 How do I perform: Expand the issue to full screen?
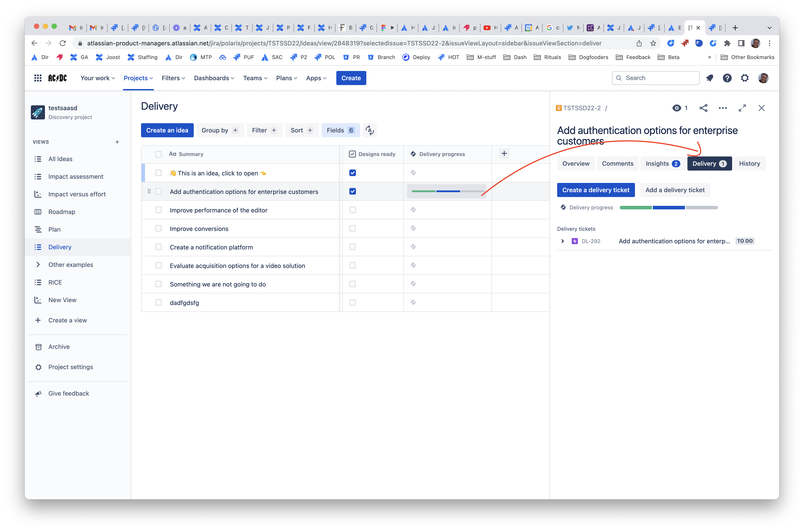point(742,108)
